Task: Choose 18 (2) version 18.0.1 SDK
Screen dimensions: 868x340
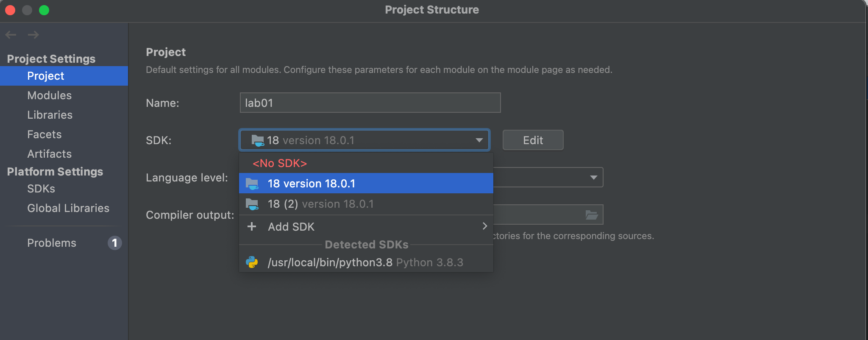Action: pyautogui.click(x=320, y=204)
